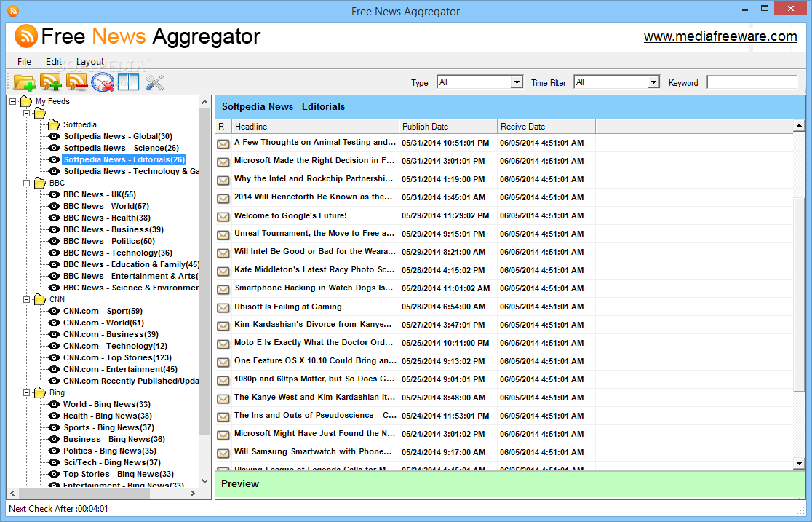812x522 pixels.
Task: Click envelope icon for 'Ubisoft Is Failing at Gaming'
Action: 223,308
